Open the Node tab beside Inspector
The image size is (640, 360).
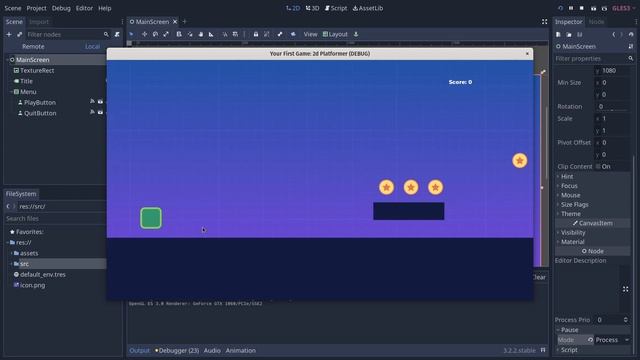(596, 22)
